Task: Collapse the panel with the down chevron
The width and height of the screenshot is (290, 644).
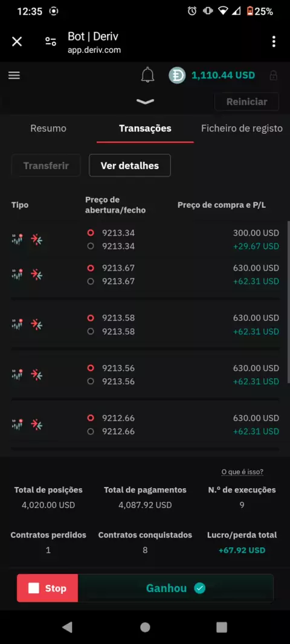Action: (x=145, y=101)
